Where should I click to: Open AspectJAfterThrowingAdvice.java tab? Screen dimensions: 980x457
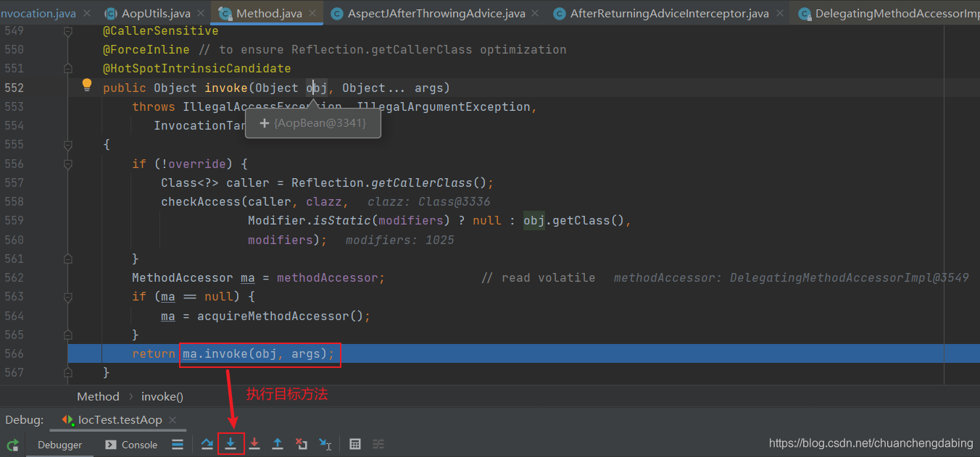coord(436,13)
